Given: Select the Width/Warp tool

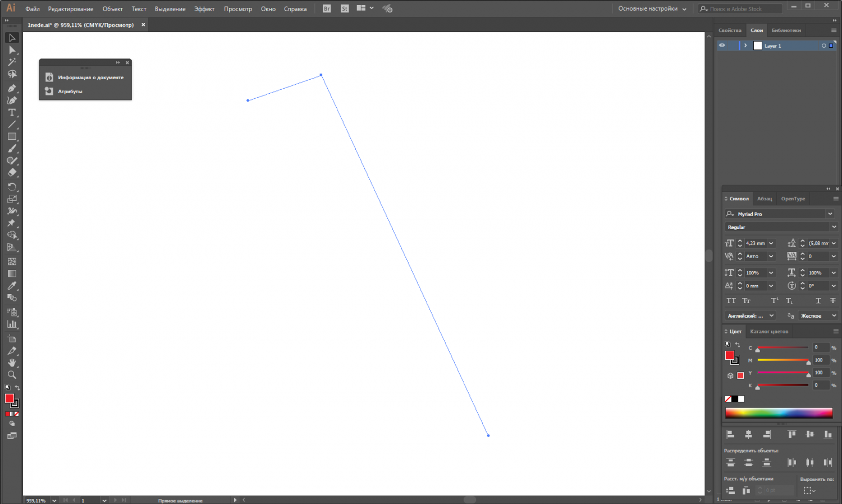Looking at the screenshot, I should pos(12,211).
